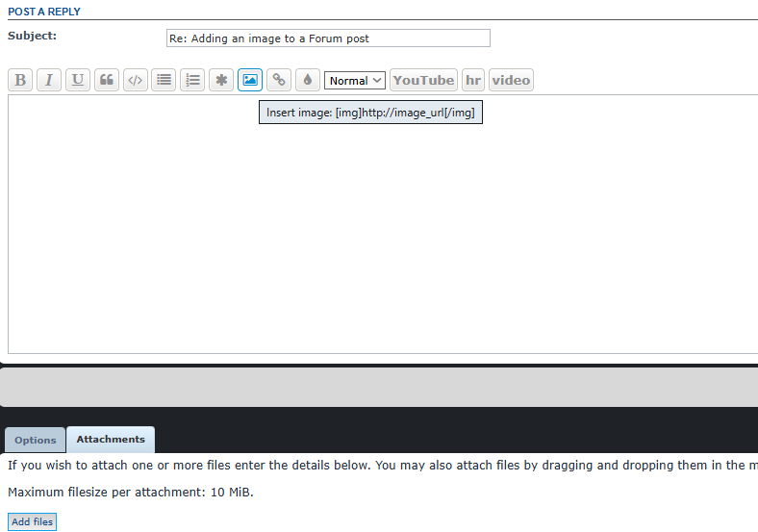This screenshot has width=758, height=532.
Task: Insert video BBCode tag
Action: point(511,80)
